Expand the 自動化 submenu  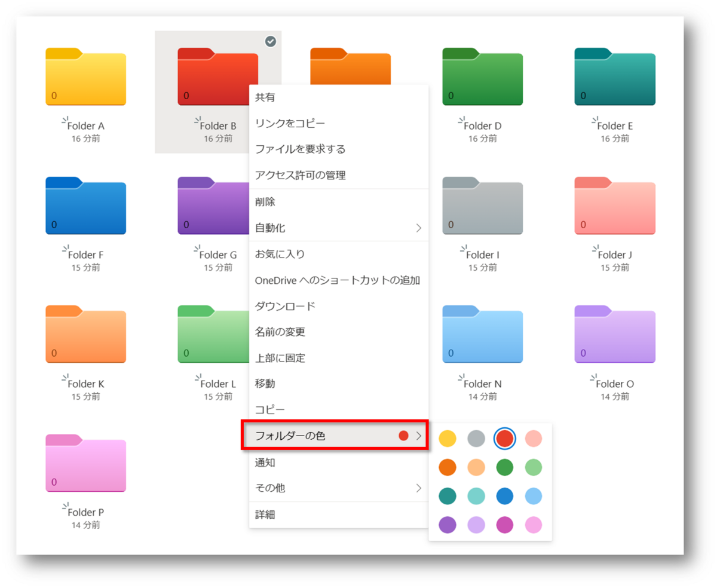(339, 228)
